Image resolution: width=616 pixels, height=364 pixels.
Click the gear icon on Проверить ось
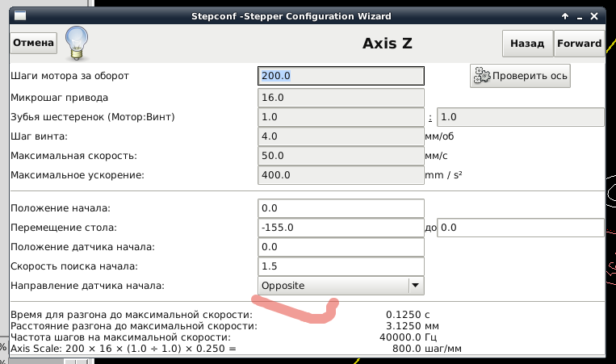tap(482, 75)
